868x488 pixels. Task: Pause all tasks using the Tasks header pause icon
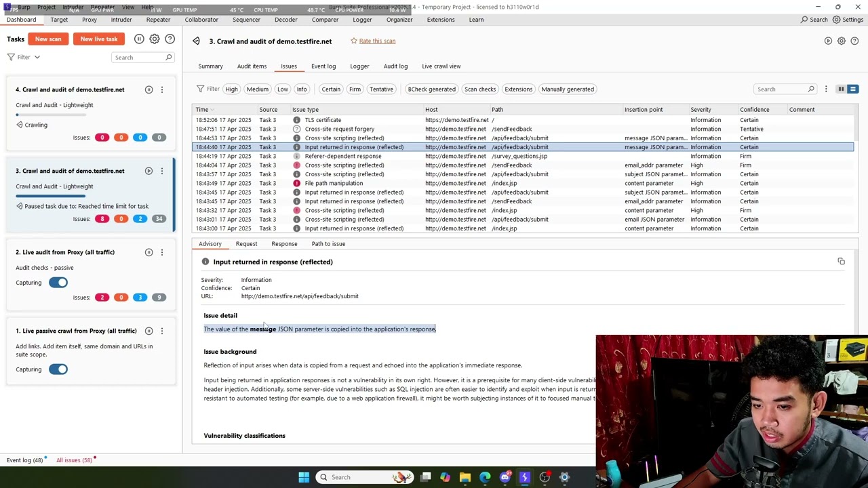pos(139,39)
